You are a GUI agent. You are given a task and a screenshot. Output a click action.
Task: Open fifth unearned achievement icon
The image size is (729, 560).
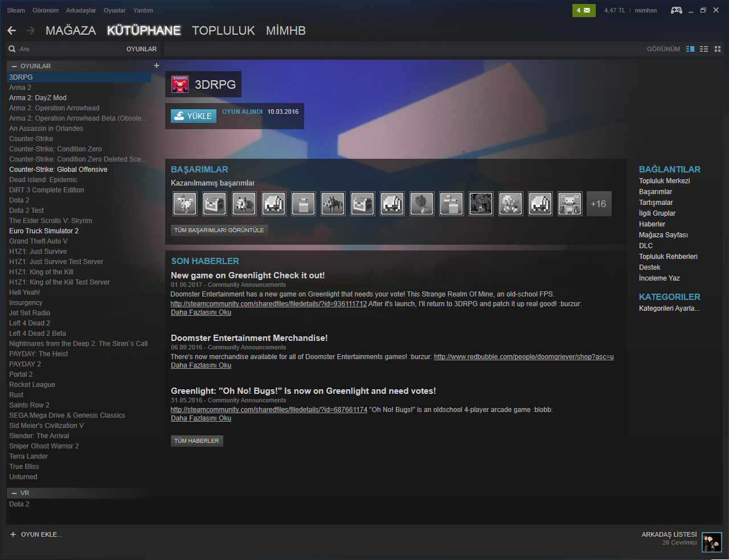[x=303, y=204]
